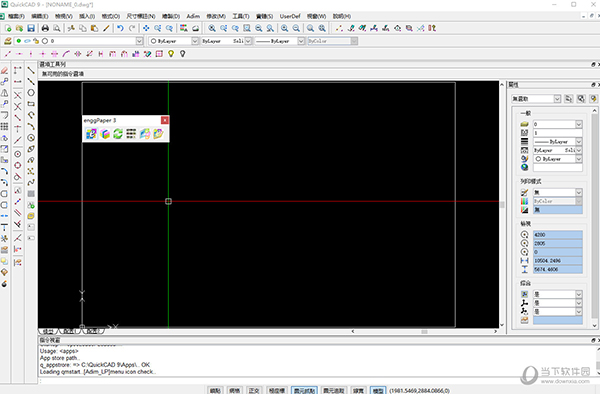Click the Erase tool in left toolbar
Viewport: 600px width, 394px height.
(4, 70)
